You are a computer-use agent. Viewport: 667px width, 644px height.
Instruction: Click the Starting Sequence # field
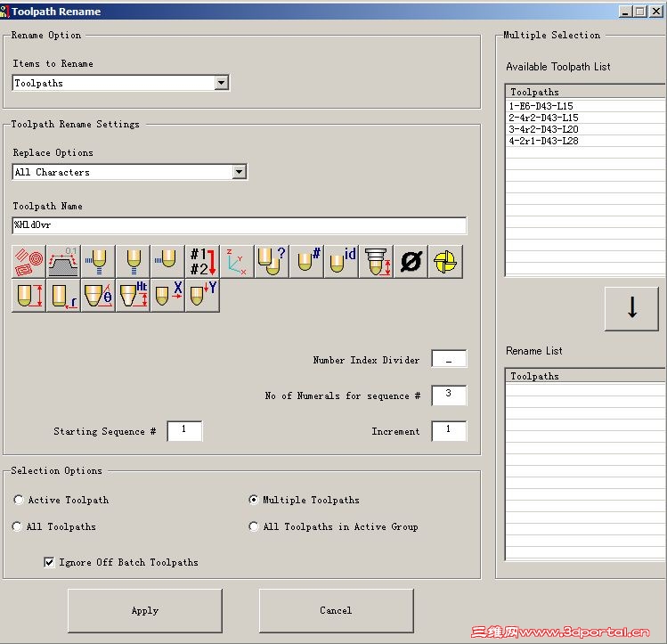click(x=184, y=431)
